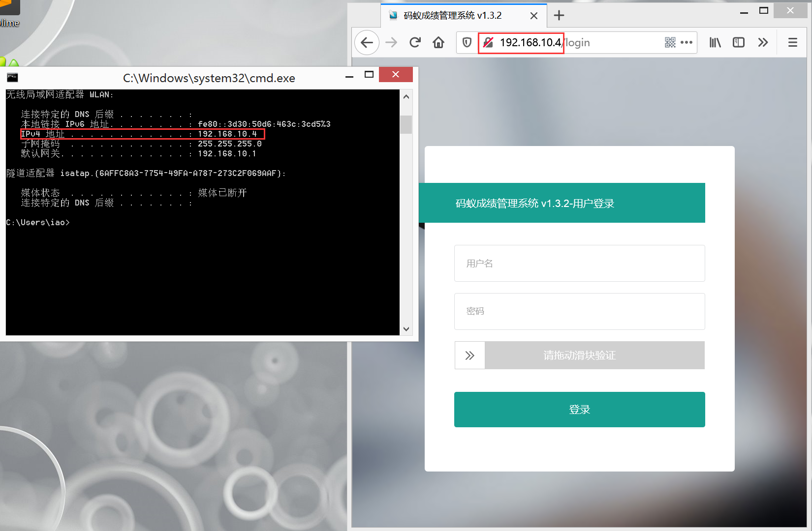Close the cmd.exe window
812x531 pixels.
tap(396, 75)
